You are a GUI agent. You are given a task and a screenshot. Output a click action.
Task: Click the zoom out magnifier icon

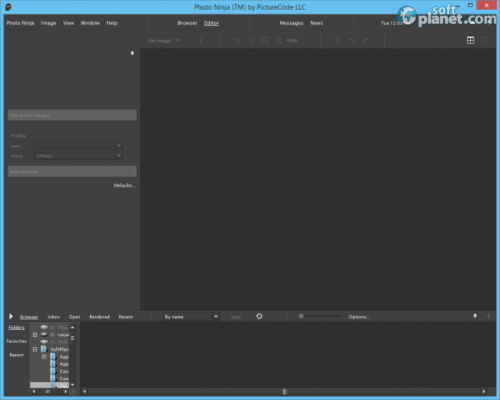pyautogui.click(x=251, y=40)
